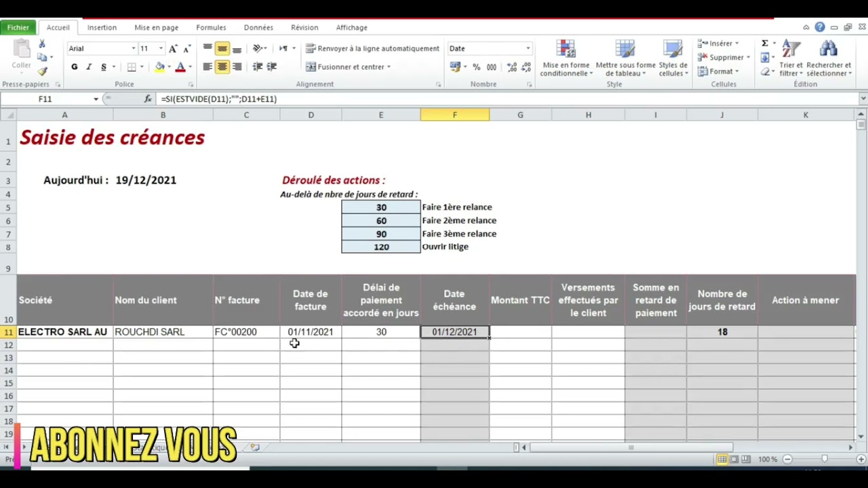This screenshot has height=488, width=868.
Task: Toggle bold with the G button
Action: 74,67
